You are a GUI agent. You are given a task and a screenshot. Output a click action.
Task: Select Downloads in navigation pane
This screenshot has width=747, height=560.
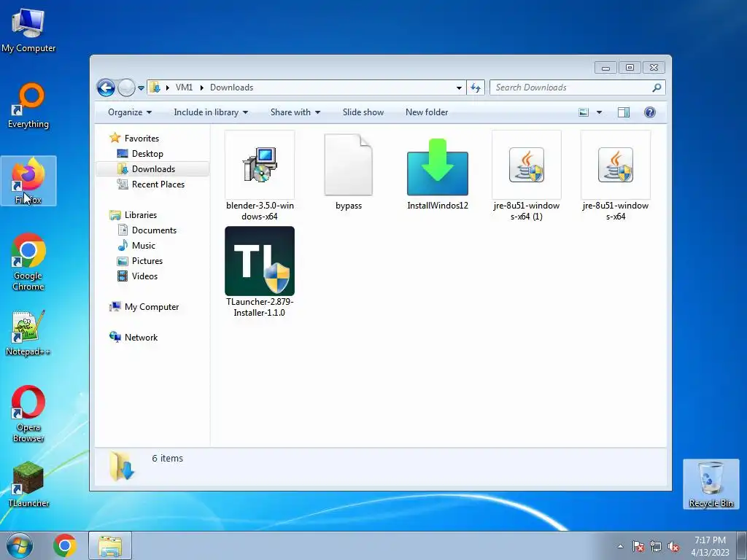(152, 169)
